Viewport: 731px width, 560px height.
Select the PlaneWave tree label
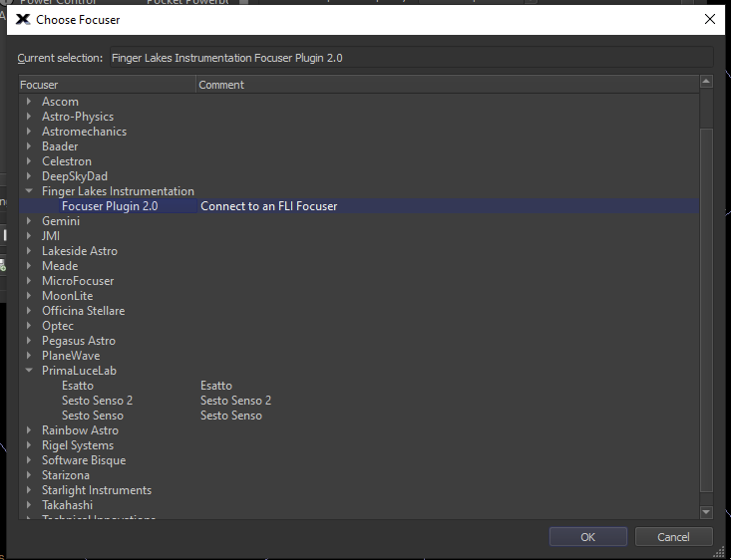pyautogui.click(x=71, y=356)
